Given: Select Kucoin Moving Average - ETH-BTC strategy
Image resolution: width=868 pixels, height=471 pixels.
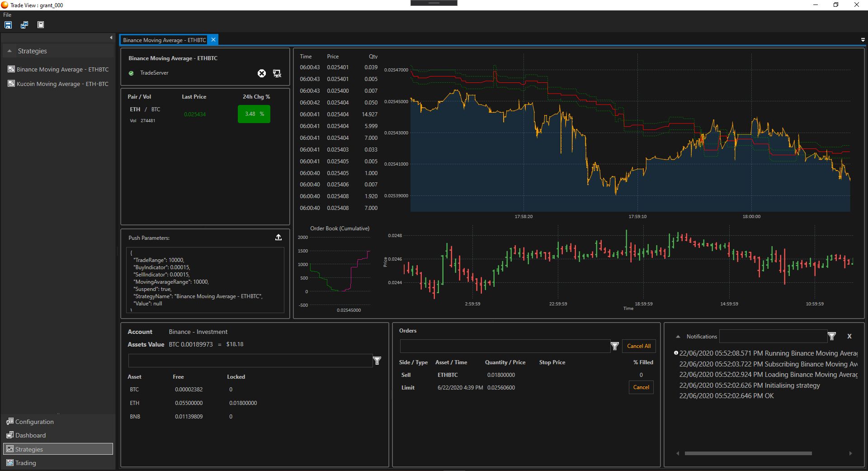Looking at the screenshot, I should (62, 84).
